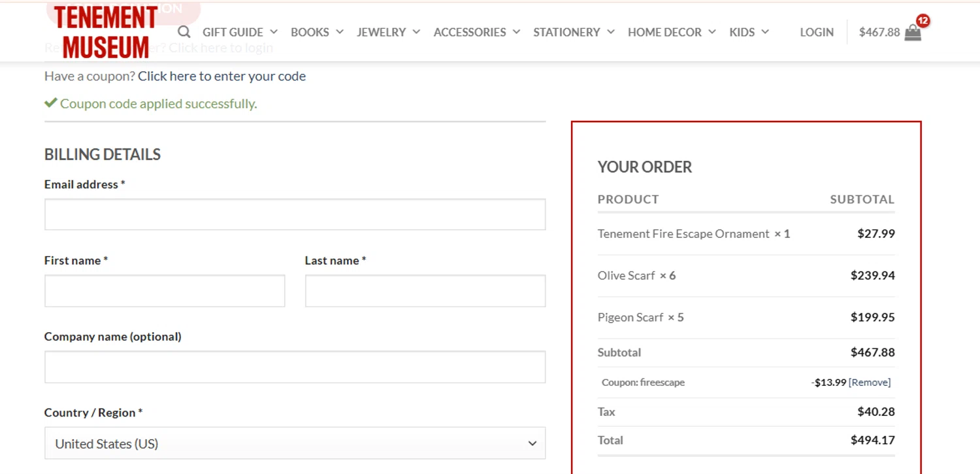Open the Jewelry menu item

tap(381, 32)
